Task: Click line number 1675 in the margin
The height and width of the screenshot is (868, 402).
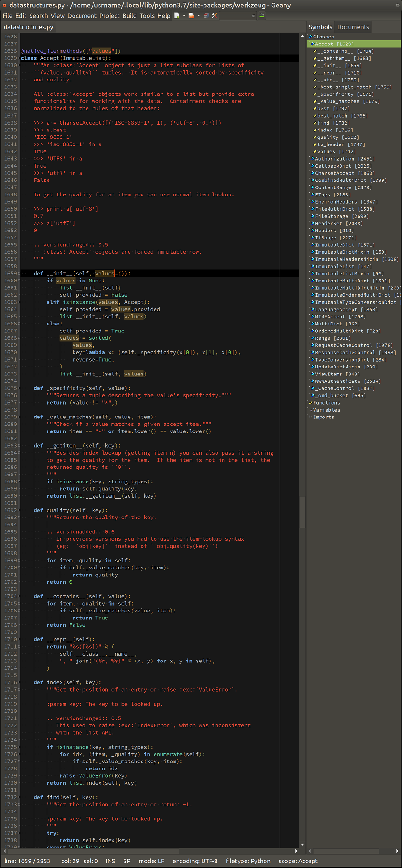Action: tap(10, 388)
